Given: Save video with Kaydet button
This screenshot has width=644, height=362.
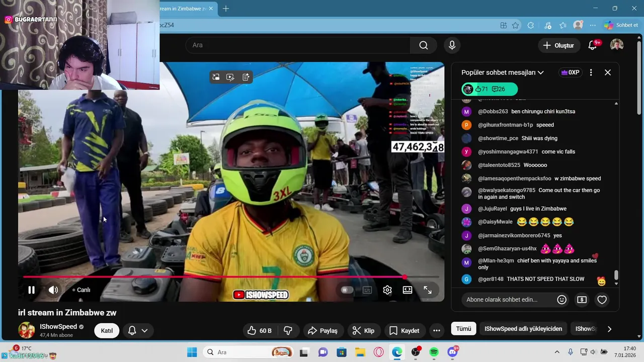Looking at the screenshot, I should click(x=405, y=330).
